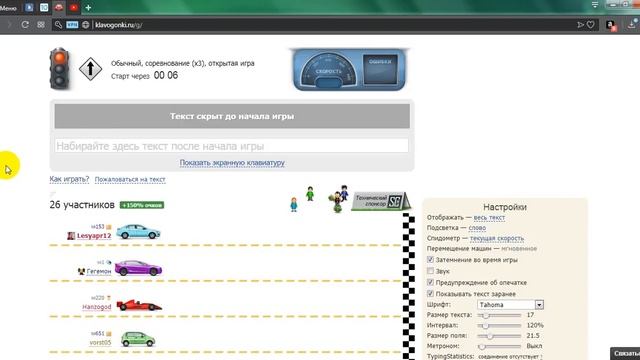Image resolution: width=640 pixels, height=360 pixels.
Task: Open the tab list menu icon at top right
Action: 595,5
